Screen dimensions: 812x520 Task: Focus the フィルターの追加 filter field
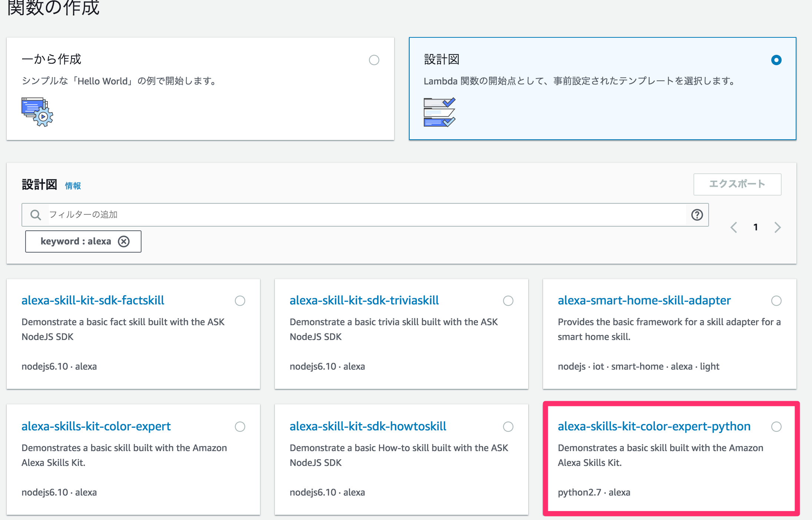pyautogui.click(x=365, y=215)
